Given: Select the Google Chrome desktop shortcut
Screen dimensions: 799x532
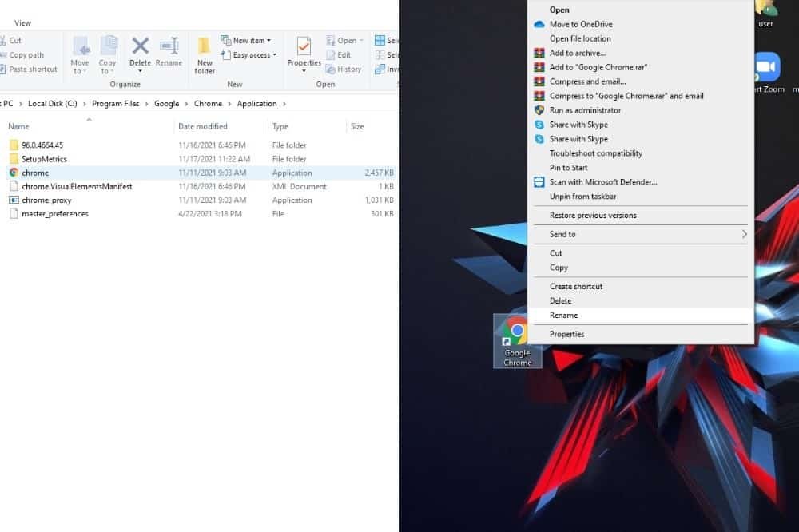Looking at the screenshot, I should point(517,340).
